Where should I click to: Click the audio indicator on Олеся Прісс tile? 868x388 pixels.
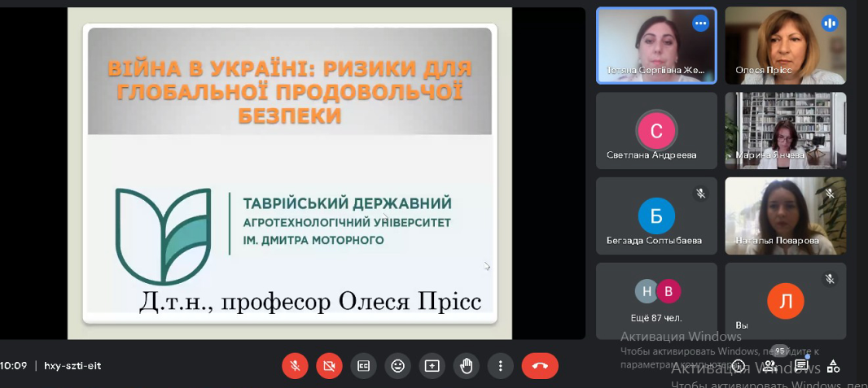(x=829, y=24)
